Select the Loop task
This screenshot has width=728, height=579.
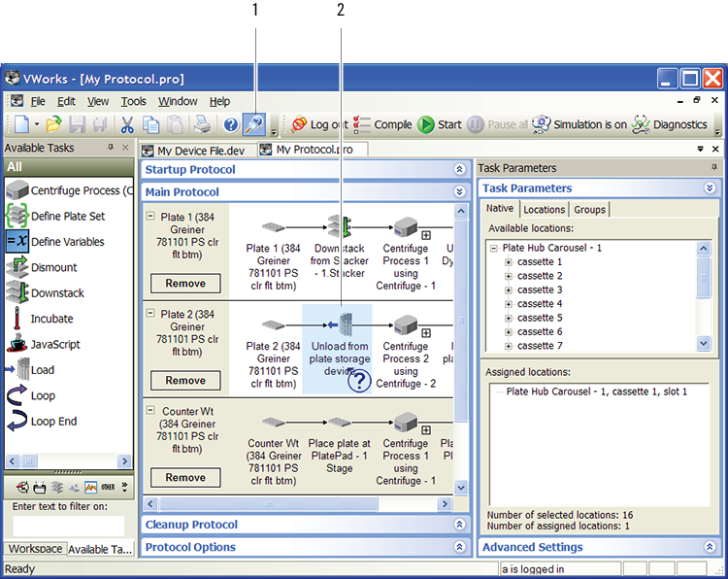coord(31,395)
